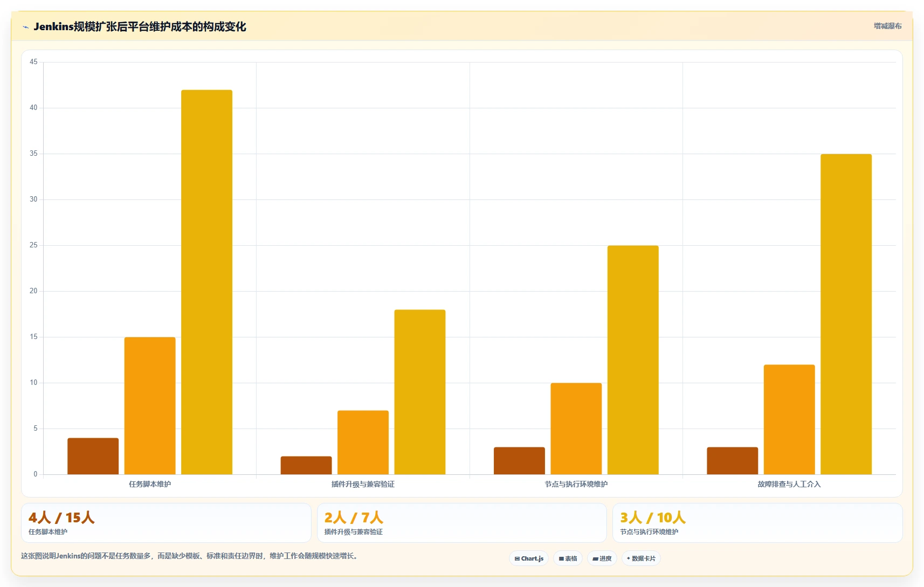Viewport: 924px width, 587px height.
Task: Click the small icon before the Jenkins title
Action: 25,27
